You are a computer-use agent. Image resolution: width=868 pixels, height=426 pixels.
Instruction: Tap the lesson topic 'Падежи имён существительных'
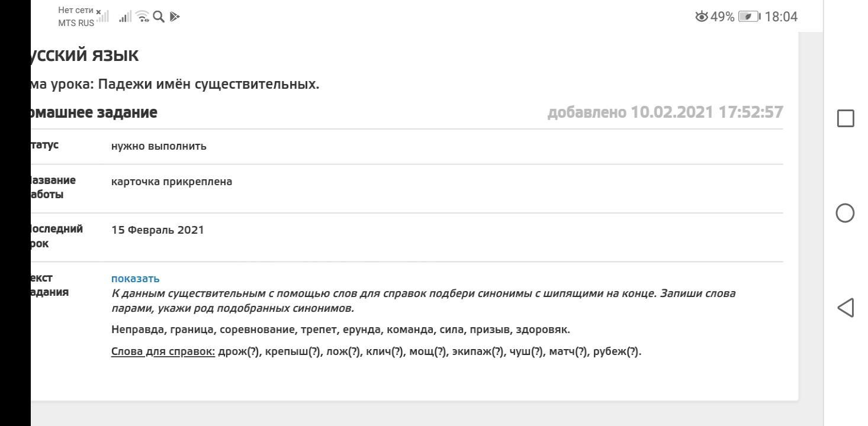(x=208, y=84)
